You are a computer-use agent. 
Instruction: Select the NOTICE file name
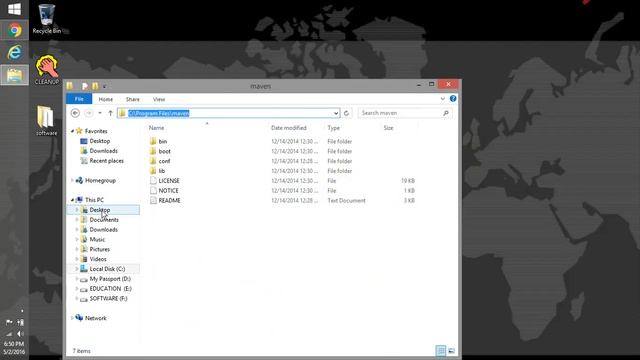point(169,191)
